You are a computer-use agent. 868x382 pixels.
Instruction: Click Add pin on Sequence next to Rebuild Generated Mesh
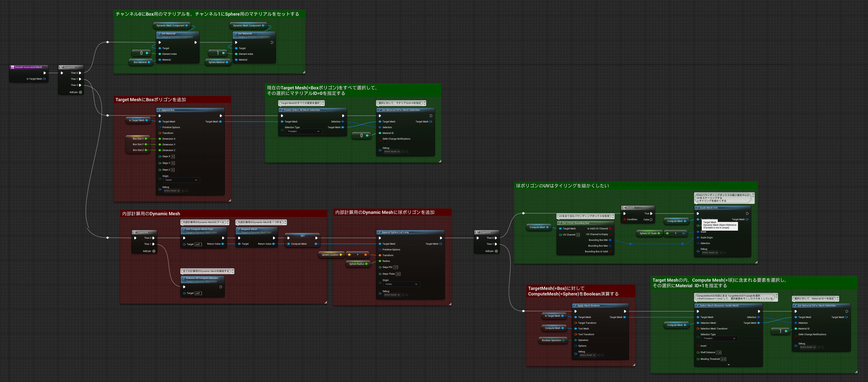click(75, 92)
